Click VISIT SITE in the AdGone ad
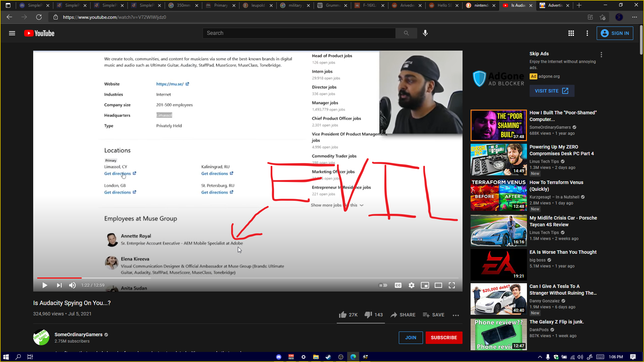644x362 pixels. point(552,91)
